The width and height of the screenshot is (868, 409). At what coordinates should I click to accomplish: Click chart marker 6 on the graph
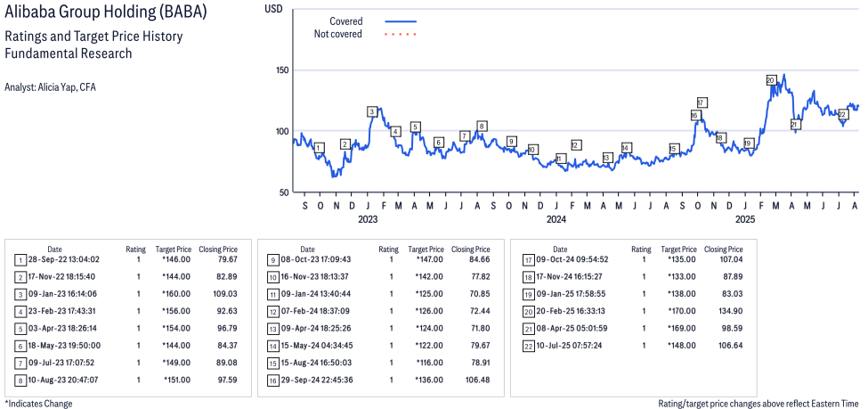pyautogui.click(x=438, y=143)
